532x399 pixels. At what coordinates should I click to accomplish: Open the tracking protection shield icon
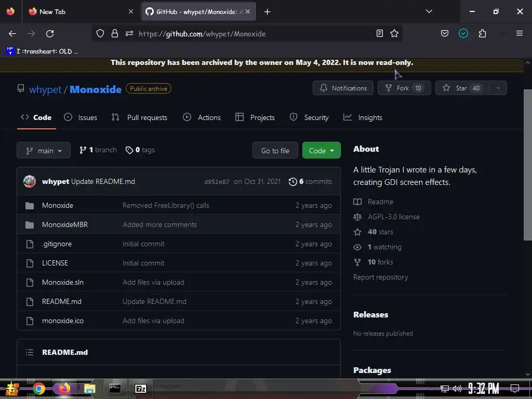coord(100,33)
